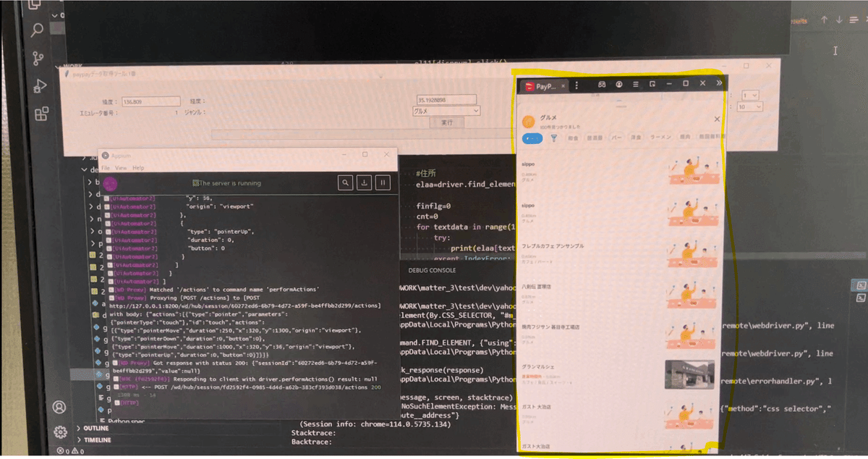Open VS Code Accounts menu icon

pyautogui.click(x=59, y=408)
